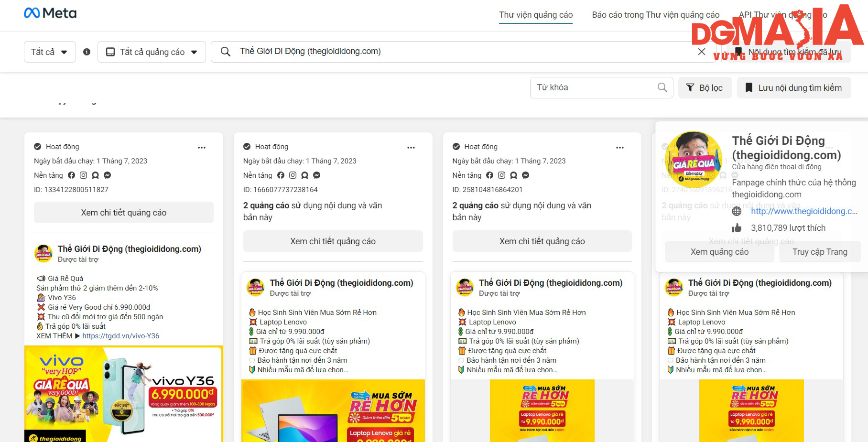The height and width of the screenshot is (442, 868).
Task: Expand the Tất cả country dropdown
Action: pos(50,52)
